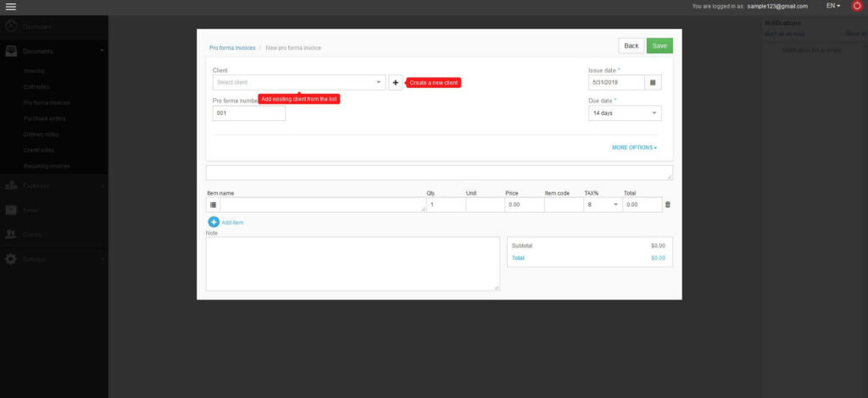
Task: Open Delivery notes in the sidebar
Action: point(41,135)
